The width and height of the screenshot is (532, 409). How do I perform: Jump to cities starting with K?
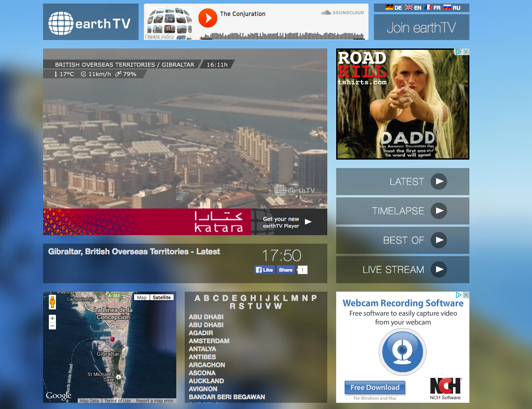[277, 298]
